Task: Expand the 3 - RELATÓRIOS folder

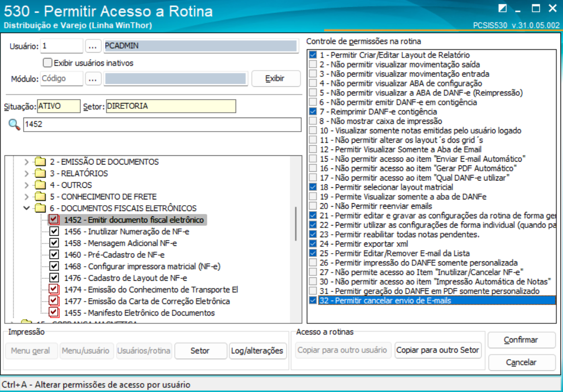Action: pyautogui.click(x=26, y=174)
